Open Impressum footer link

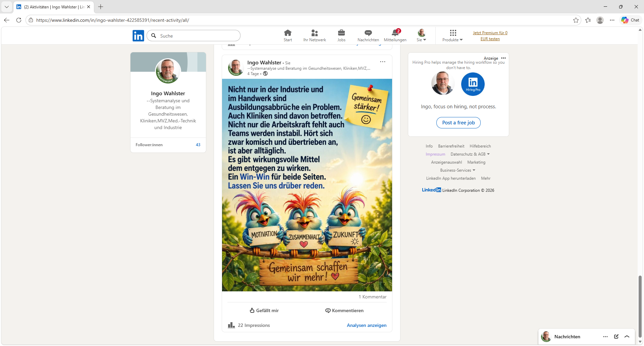coord(435,154)
